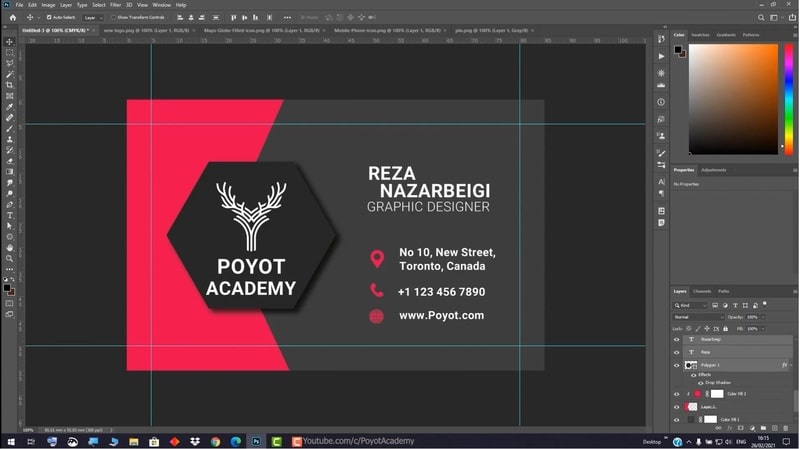
Task: Collapse the Polygon 1 layer effects
Action: 792,366
